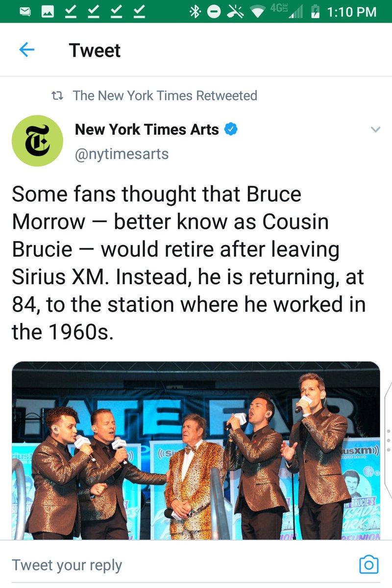Tap the Bluetooth icon in the status bar
The width and height of the screenshot is (392, 588).
194,12
